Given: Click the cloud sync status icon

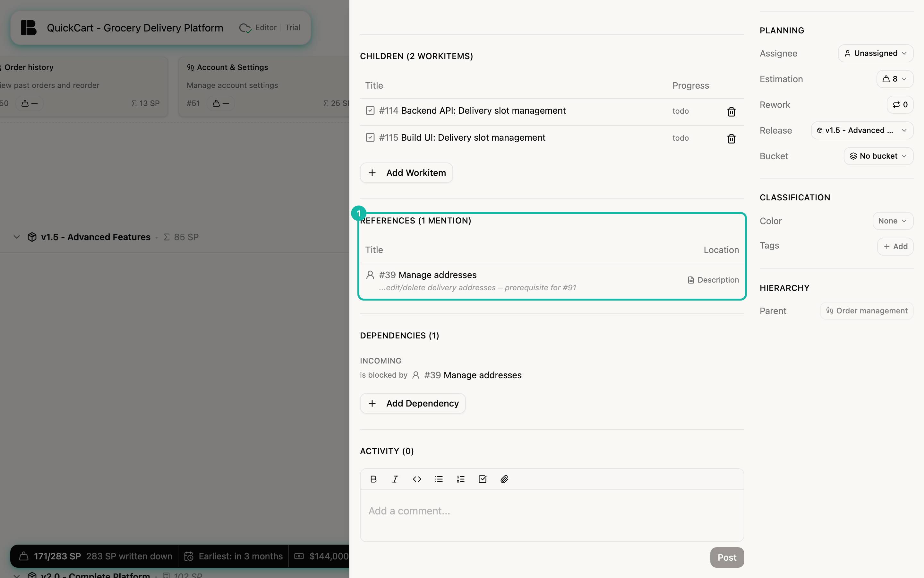Looking at the screenshot, I should (245, 28).
